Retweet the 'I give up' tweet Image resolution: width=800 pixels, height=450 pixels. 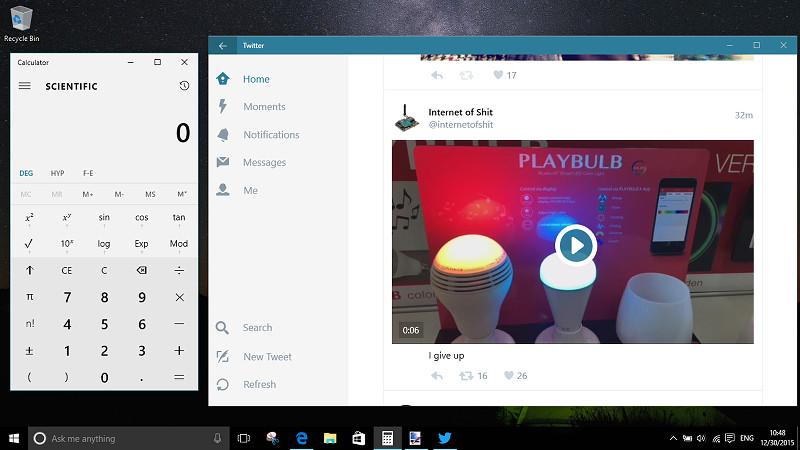(x=466, y=376)
